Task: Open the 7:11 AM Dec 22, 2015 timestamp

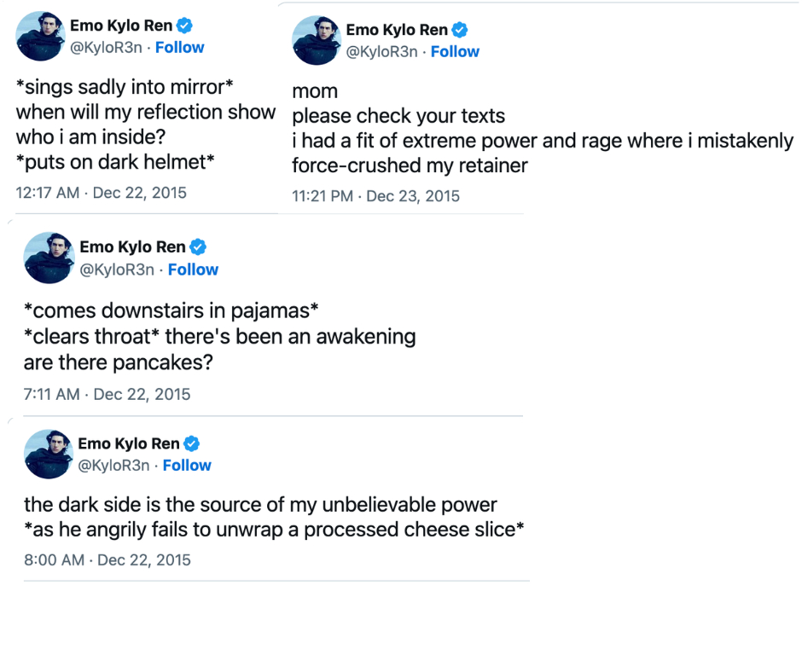Action: 107,394
